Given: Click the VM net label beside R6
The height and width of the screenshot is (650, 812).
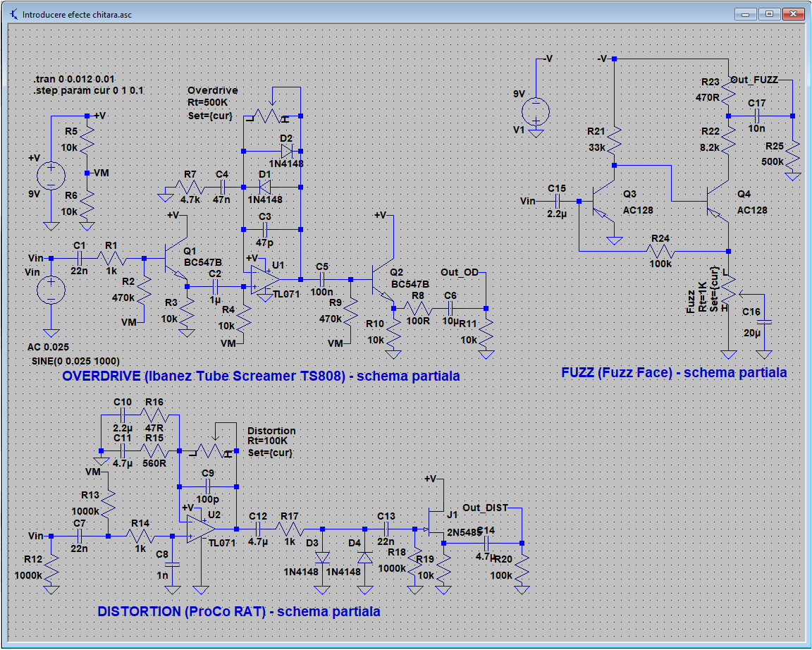Looking at the screenshot, I should click(x=101, y=173).
